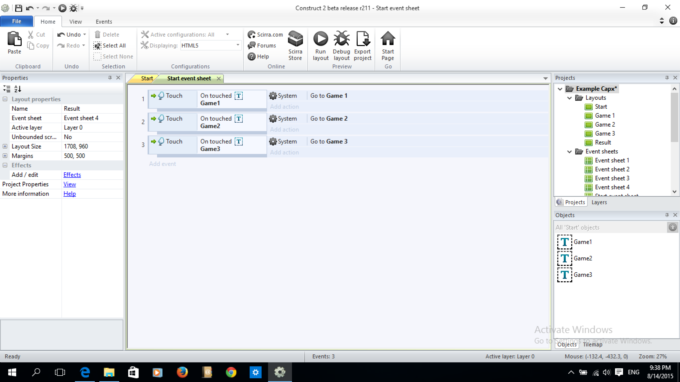Click the Effects link in Properties
The width and height of the screenshot is (680, 382).
[x=72, y=175]
